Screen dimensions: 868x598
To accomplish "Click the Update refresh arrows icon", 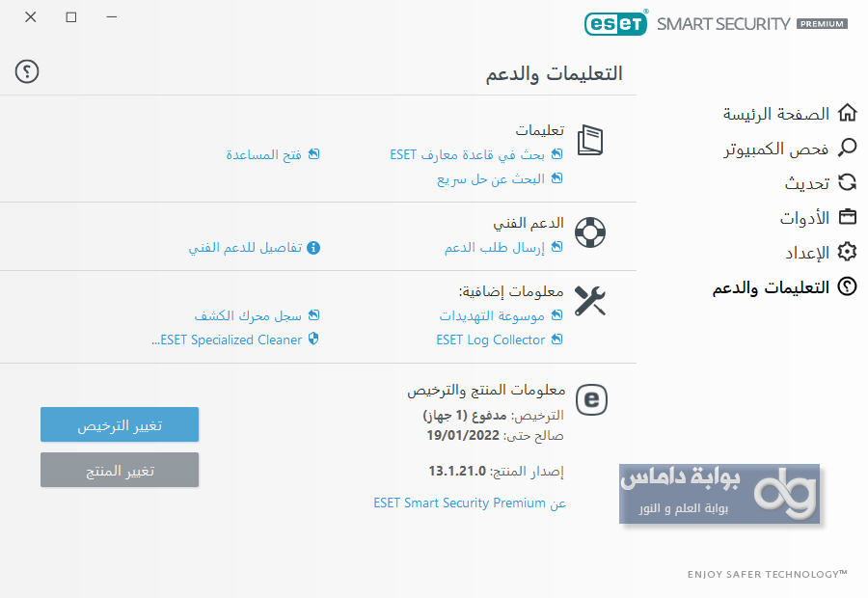I will pyautogui.click(x=847, y=182).
